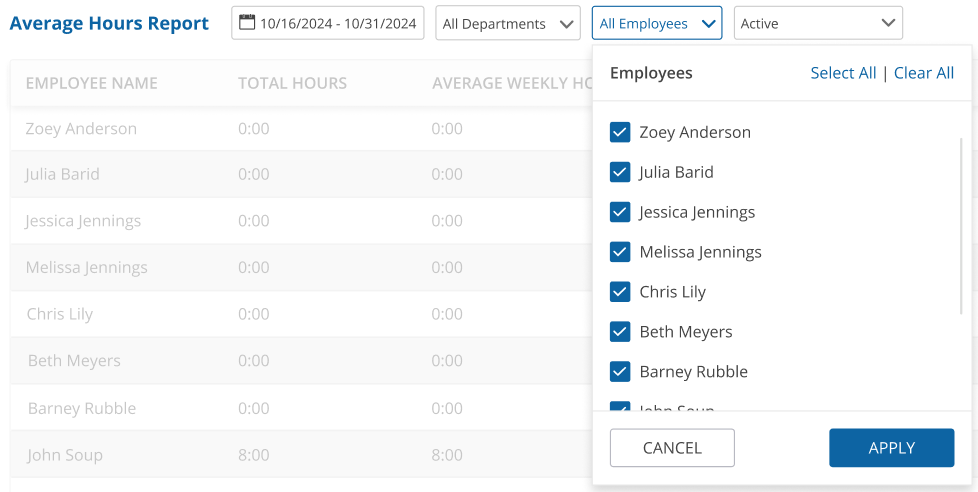
Task: Select Zoey Anderson row in the report table
Action: 301,129
